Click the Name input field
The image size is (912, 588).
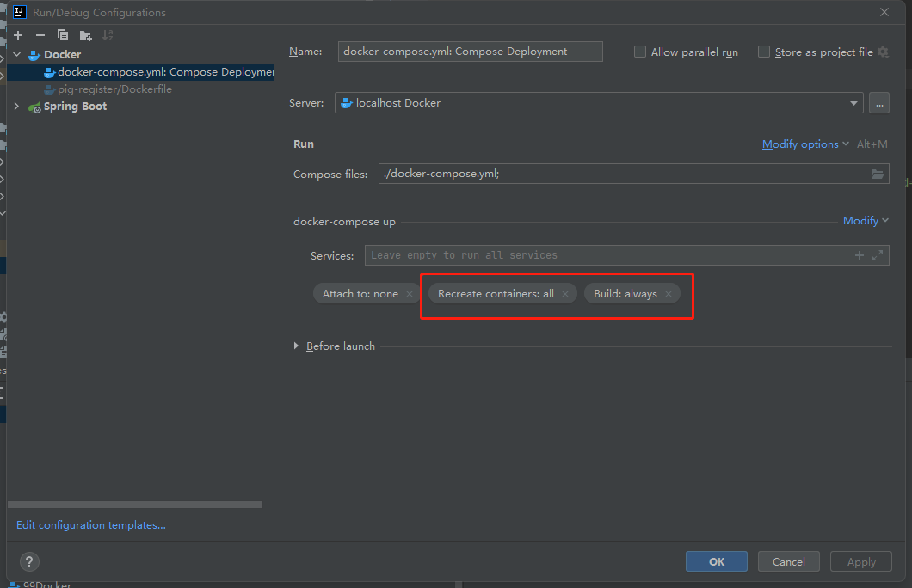tap(470, 52)
